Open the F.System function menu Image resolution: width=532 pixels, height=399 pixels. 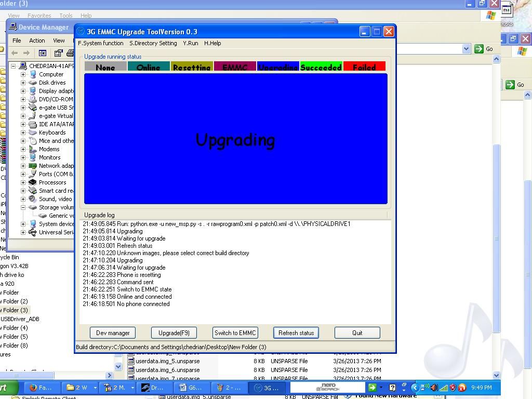click(101, 44)
